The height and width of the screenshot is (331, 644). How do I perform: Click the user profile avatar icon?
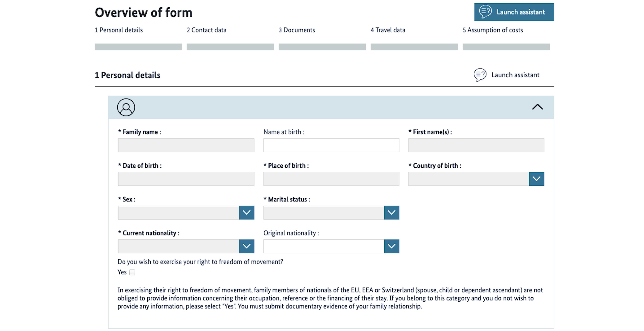[126, 107]
